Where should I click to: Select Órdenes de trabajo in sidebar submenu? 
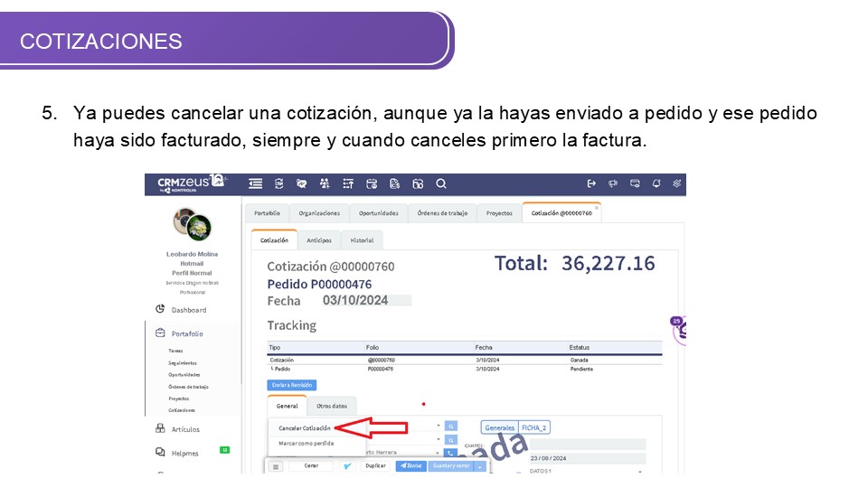click(188, 387)
